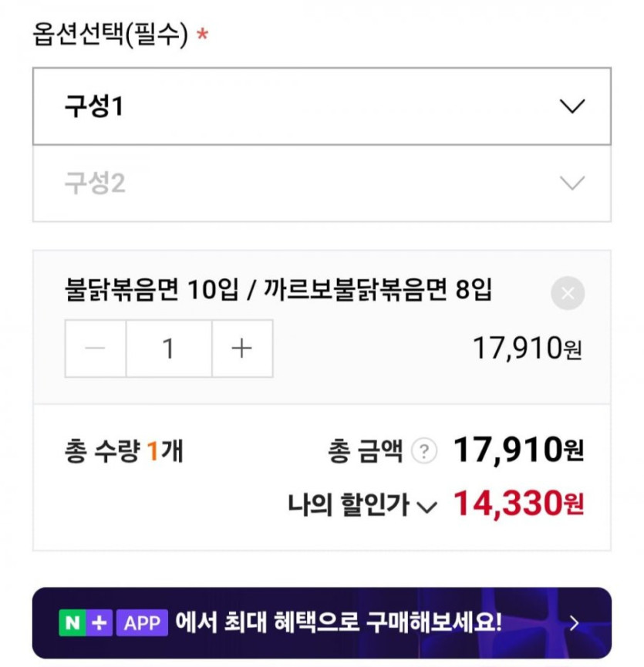Screen dimensions: 644x667
Task: Decrease quantity with the minus button
Action: 96,349
